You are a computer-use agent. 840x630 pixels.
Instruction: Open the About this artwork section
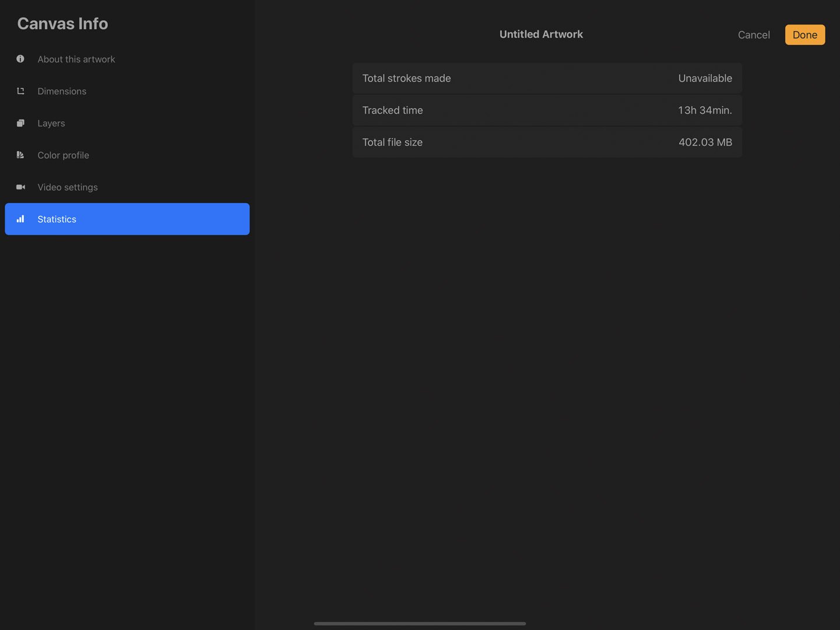[76, 59]
